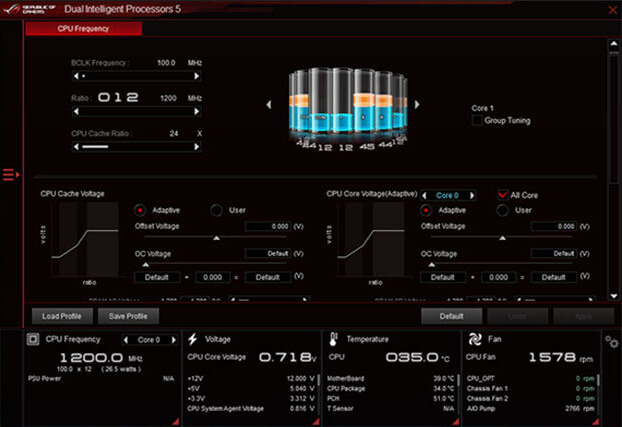Viewport: 622px width, 427px height.
Task: Uncheck the All Core checkbox
Action: point(503,195)
